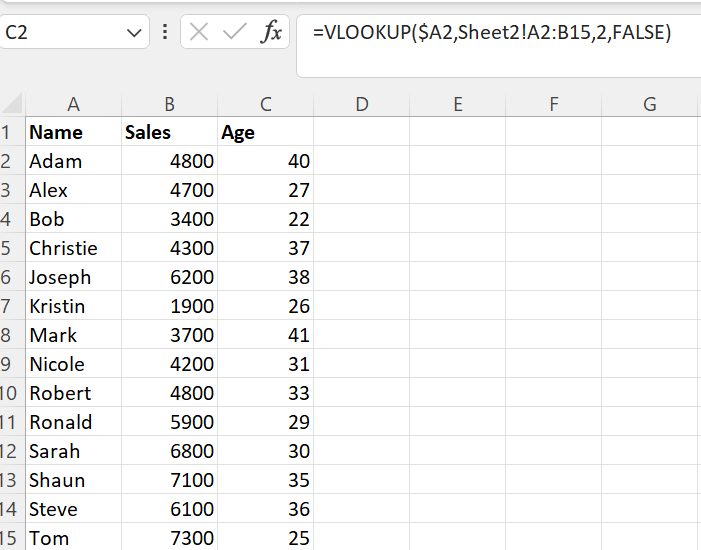Click Shaun's age value 35
Image resolution: width=701 pixels, height=550 pixels.
[x=266, y=479]
